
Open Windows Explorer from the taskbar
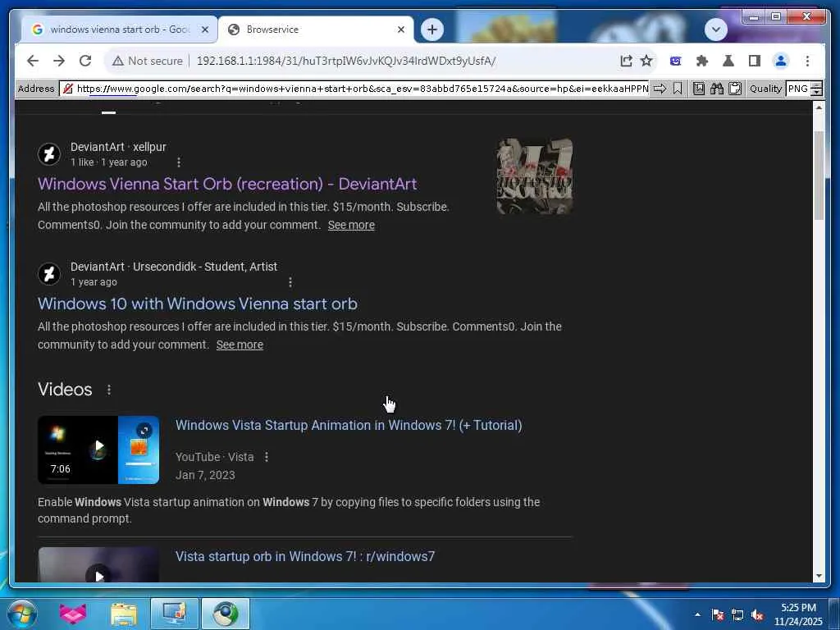pyautogui.click(x=124, y=614)
